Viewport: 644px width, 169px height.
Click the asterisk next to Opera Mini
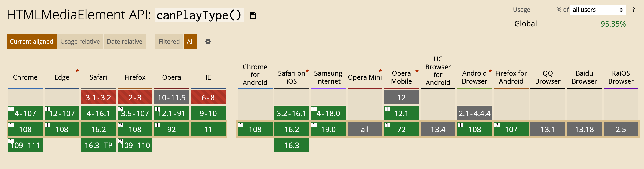(x=380, y=71)
